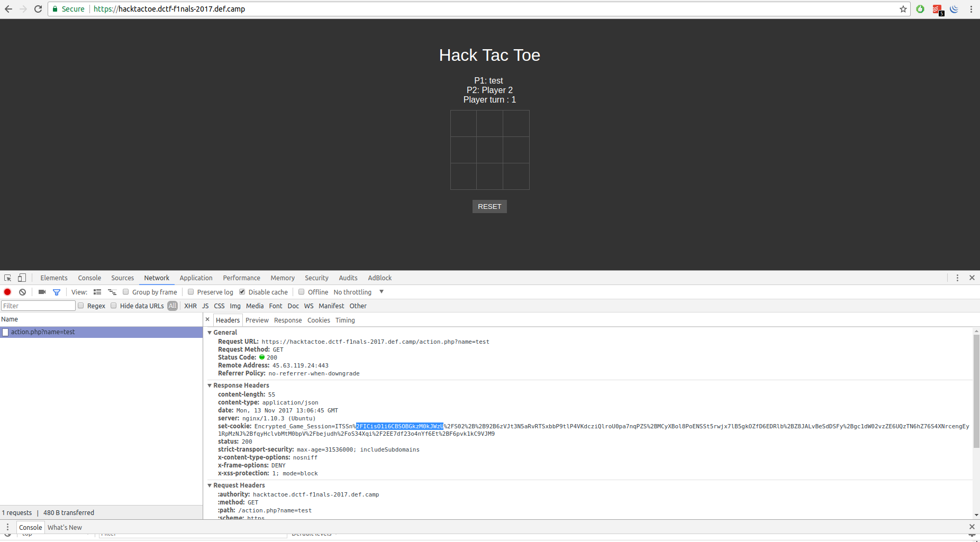Bookmark the page with the star icon
Viewport: 980px width, 542px height.
point(903,9)
